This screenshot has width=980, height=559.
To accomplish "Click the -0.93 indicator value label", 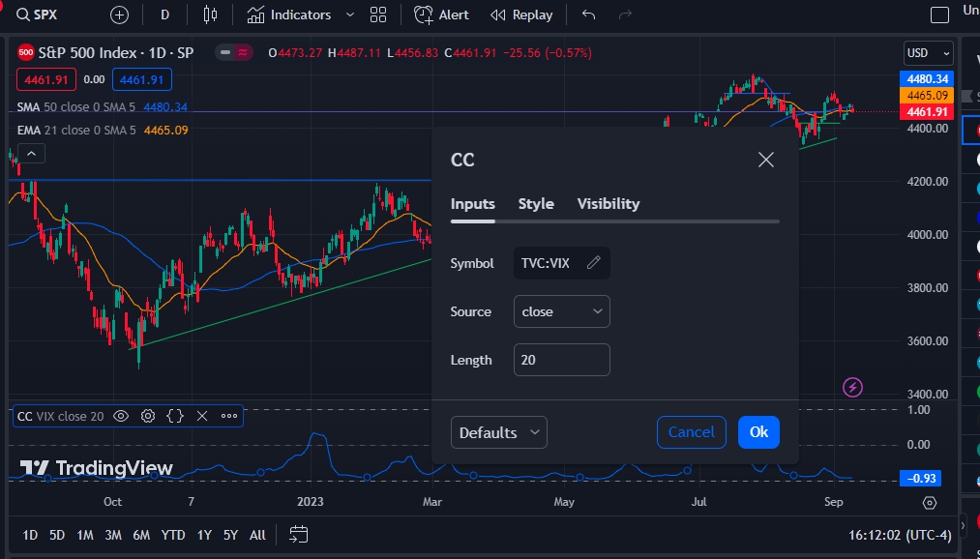I will (x=921, y=479).
